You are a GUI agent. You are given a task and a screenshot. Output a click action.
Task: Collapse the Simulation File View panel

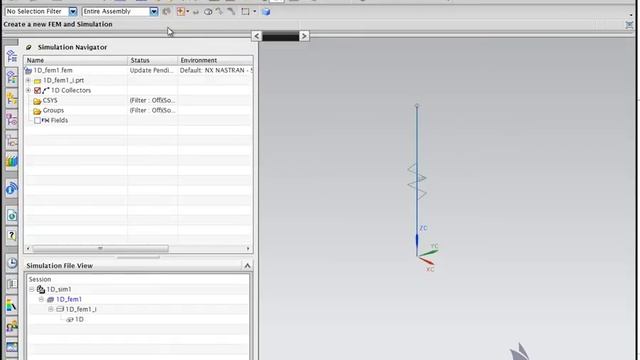(247, 266)
